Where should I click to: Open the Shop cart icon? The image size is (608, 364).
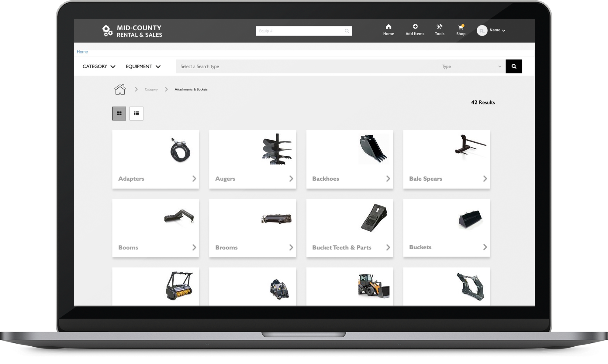[461, 29]
